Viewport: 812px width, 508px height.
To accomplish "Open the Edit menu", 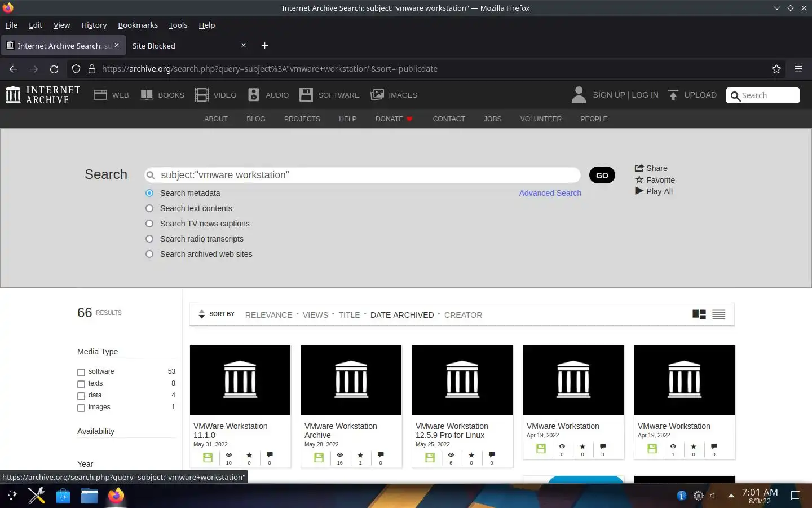I will [36, 25].
